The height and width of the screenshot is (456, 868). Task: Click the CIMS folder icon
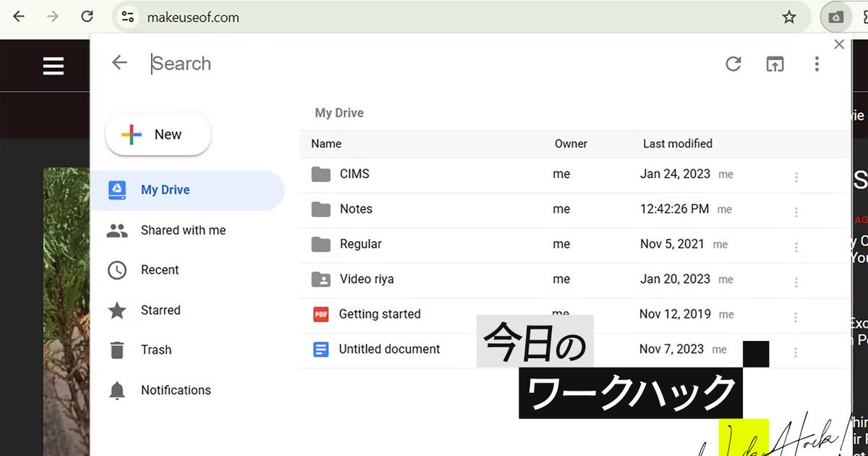[320, 174]
